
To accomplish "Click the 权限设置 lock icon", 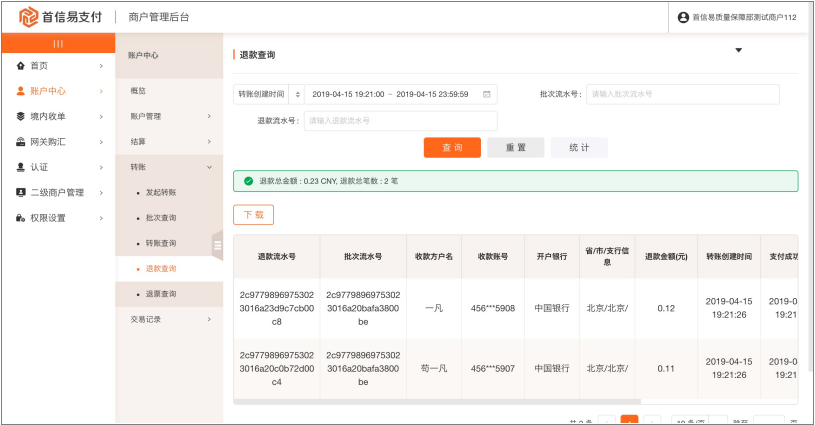I will pos(20,218).
